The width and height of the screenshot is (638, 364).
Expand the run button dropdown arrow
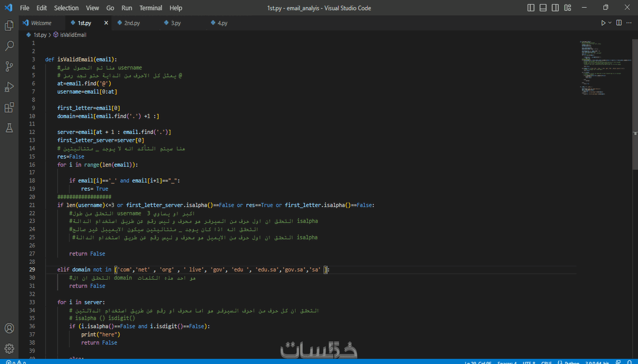(610, 23)
